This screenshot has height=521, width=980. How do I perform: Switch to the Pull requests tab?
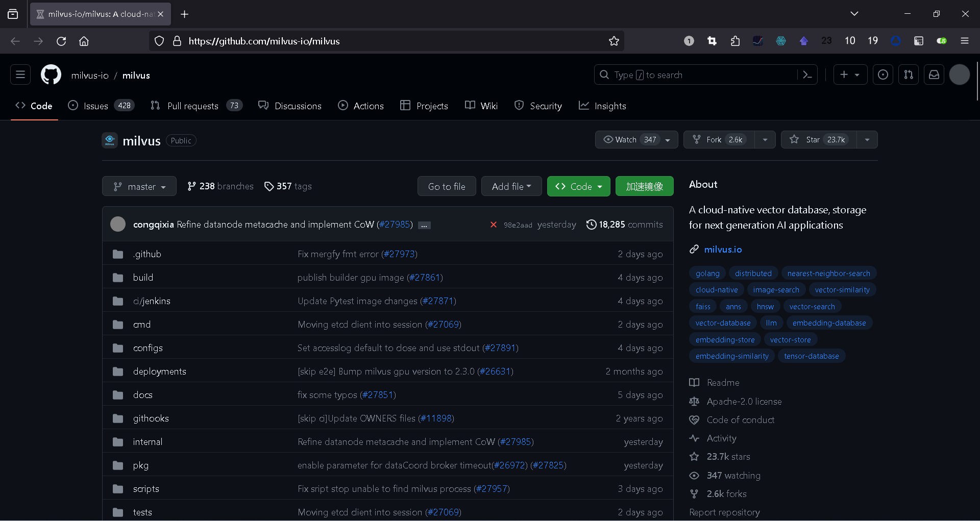click(x=197, y=106)
